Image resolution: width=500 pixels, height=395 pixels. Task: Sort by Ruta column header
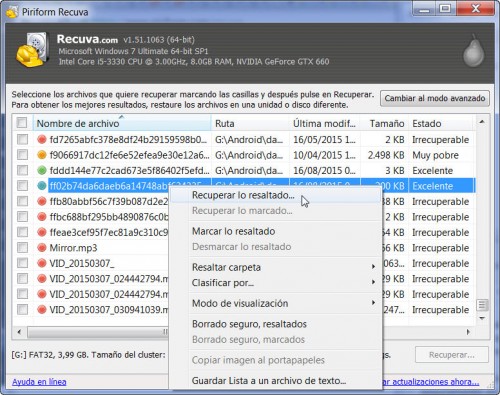pyautogui.click(x=250, y=123)
